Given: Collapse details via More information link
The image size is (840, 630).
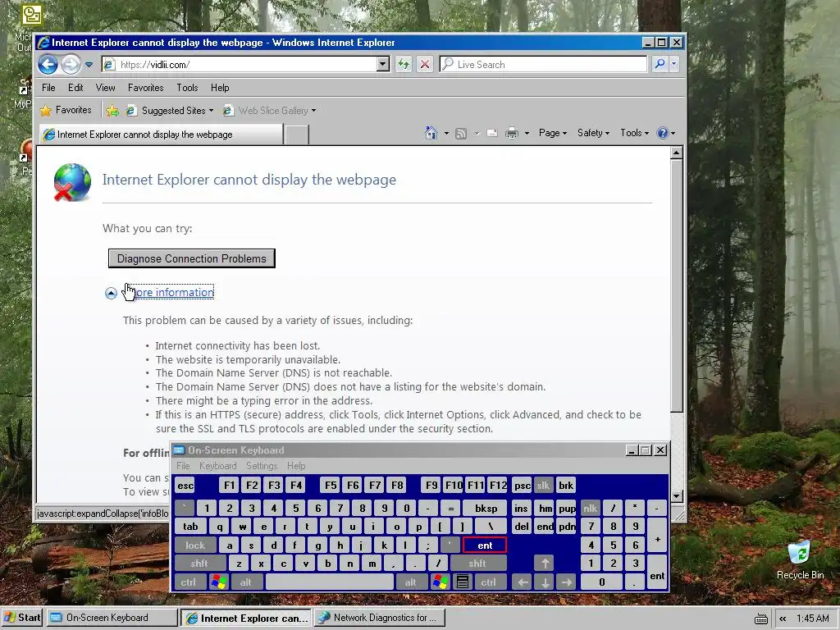Looking at the screenshot, I should (x=168, y=292).
